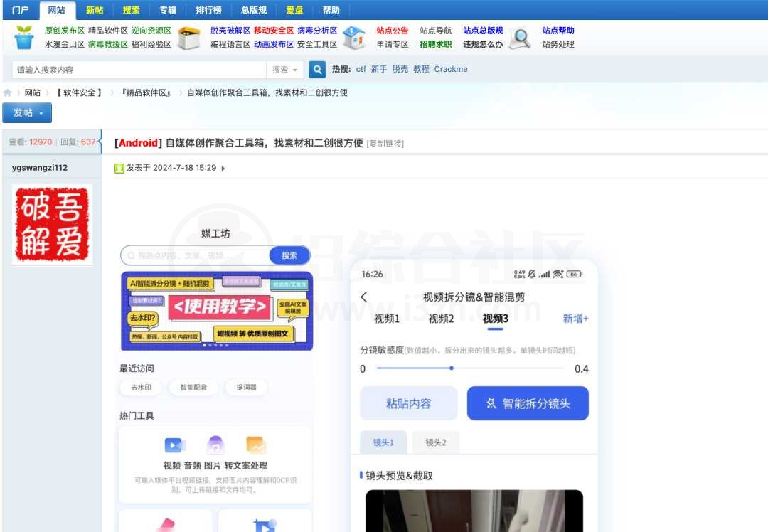768x532 pixels.
Task: Click hot search term 脱壳
Action: [x=400, y=69]
